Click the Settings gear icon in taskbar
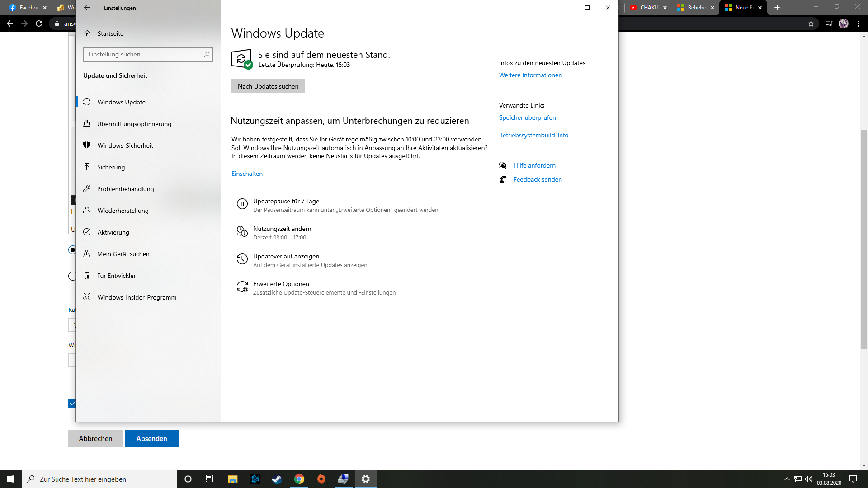 pos(365,479)
